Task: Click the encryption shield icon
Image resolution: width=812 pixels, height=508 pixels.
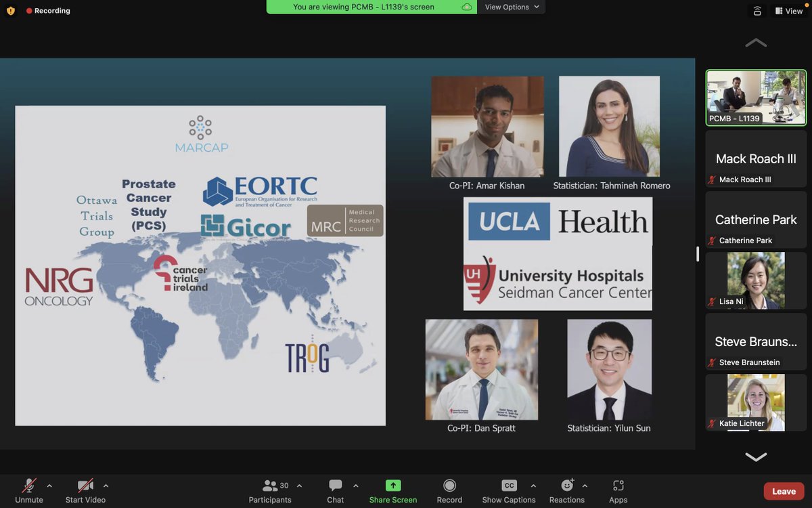Action: click(10, 11)
